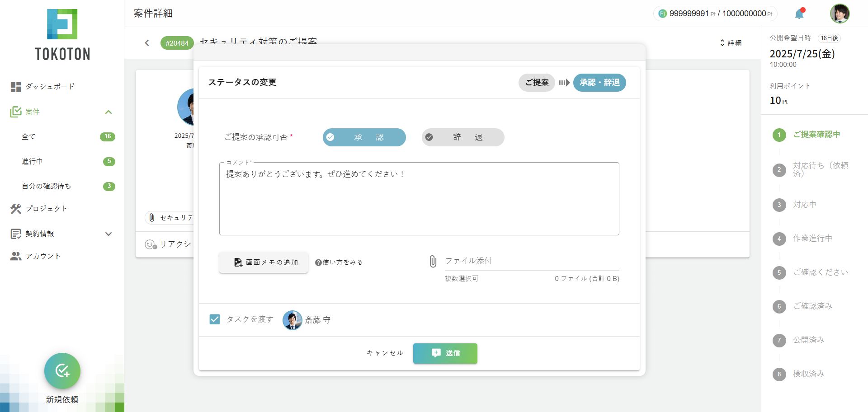Click the notification bell icon
This screenshot has height=412, width=868.
pos(799,14)
